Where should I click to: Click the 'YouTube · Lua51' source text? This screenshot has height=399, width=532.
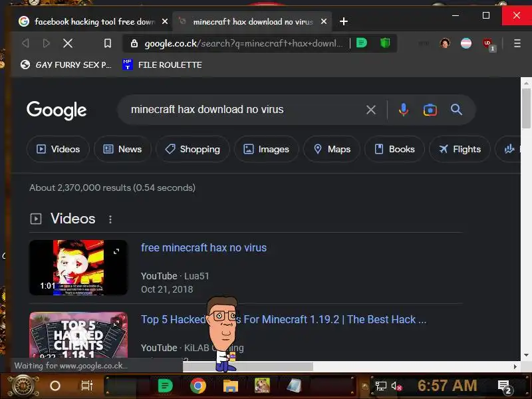(175, 276)
